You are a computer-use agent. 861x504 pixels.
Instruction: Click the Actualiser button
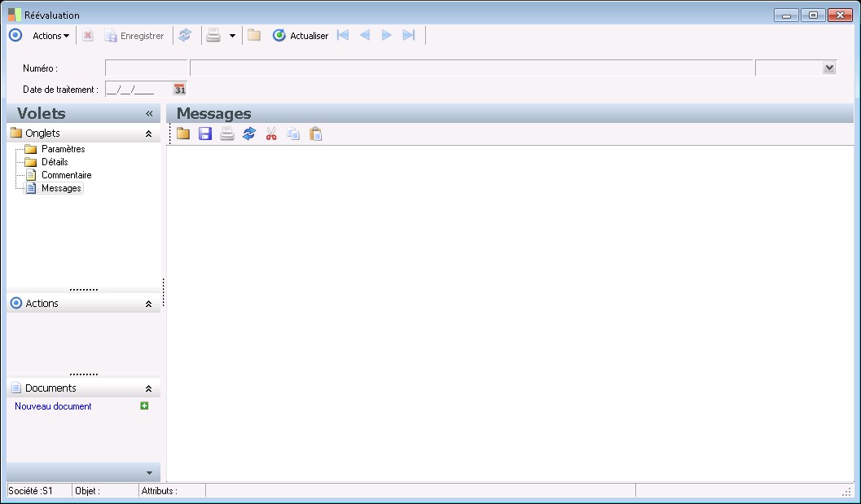coord(301,36)
